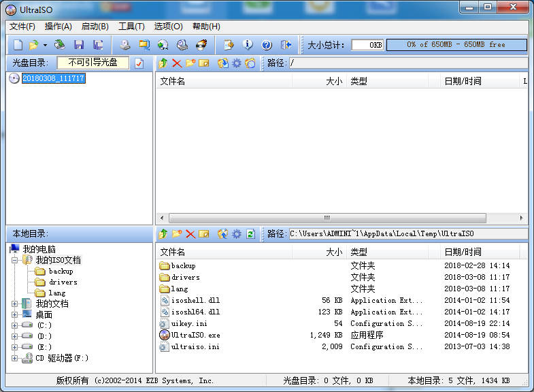
Task: Click the Mount to Virtual Drive icon
Action: coord(182,45)
